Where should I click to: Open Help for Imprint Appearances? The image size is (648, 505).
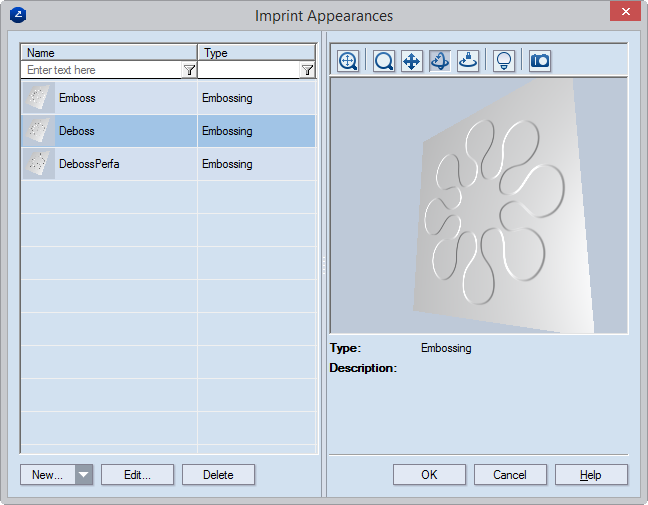click(591, 475)
